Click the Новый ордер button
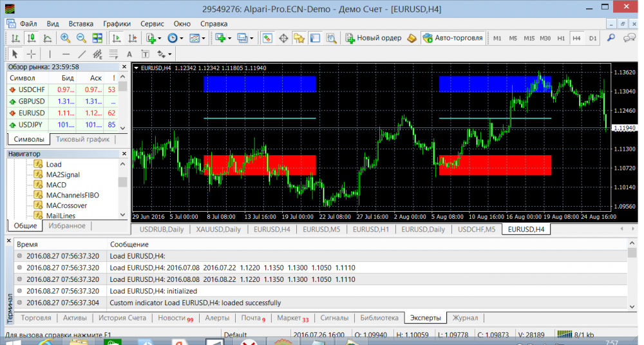 coord(374,38)
